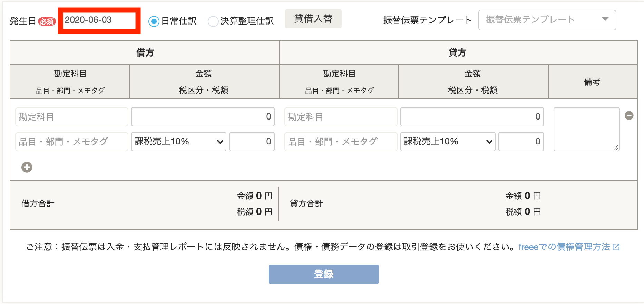644x304 pixels.
Task: Click the credit 金額 amount field
Action: point(472,117)
